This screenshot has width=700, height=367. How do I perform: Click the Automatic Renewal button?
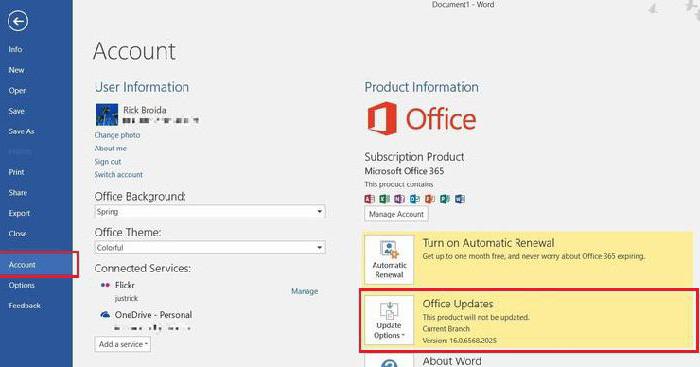click(389, 260)
